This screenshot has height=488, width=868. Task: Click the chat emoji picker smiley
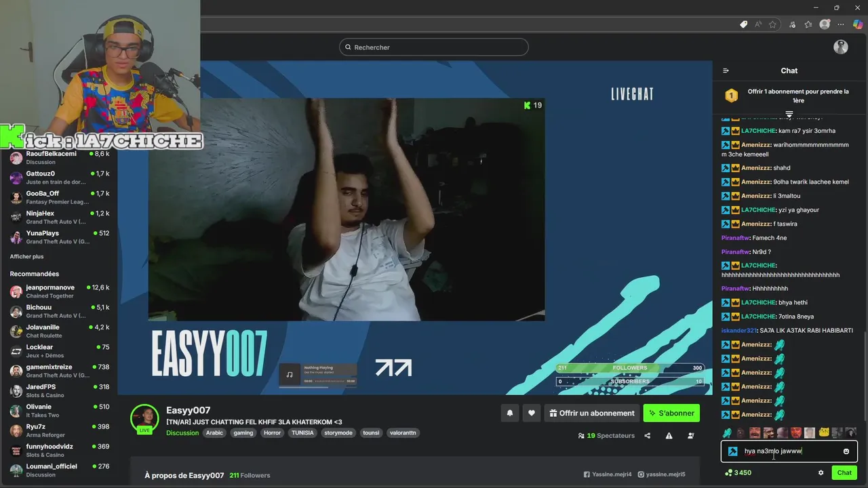(x=846, y=451)
